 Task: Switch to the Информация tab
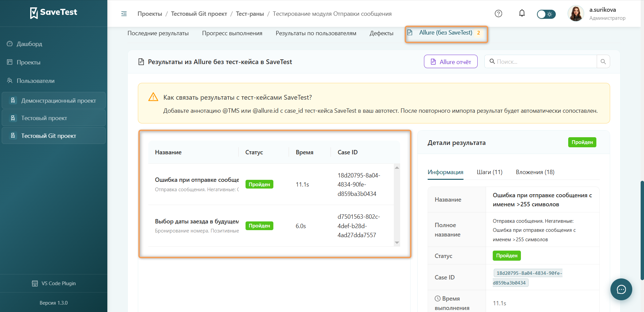coord(445,172)
